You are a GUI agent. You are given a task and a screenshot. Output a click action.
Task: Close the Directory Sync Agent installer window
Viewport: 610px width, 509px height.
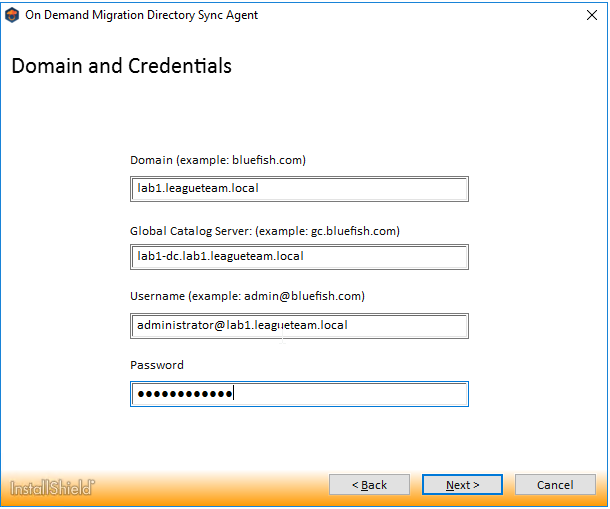click(x=591, y=15)
